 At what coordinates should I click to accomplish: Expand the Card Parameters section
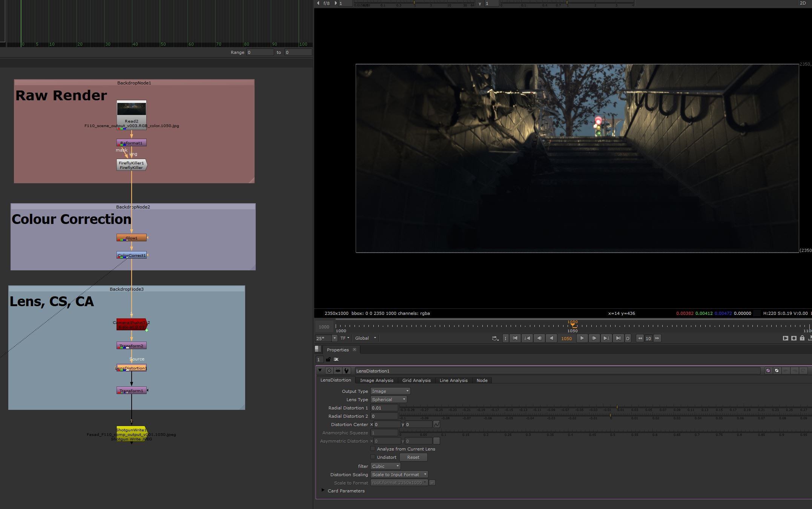pyautogui.click(x=323, y=491)
